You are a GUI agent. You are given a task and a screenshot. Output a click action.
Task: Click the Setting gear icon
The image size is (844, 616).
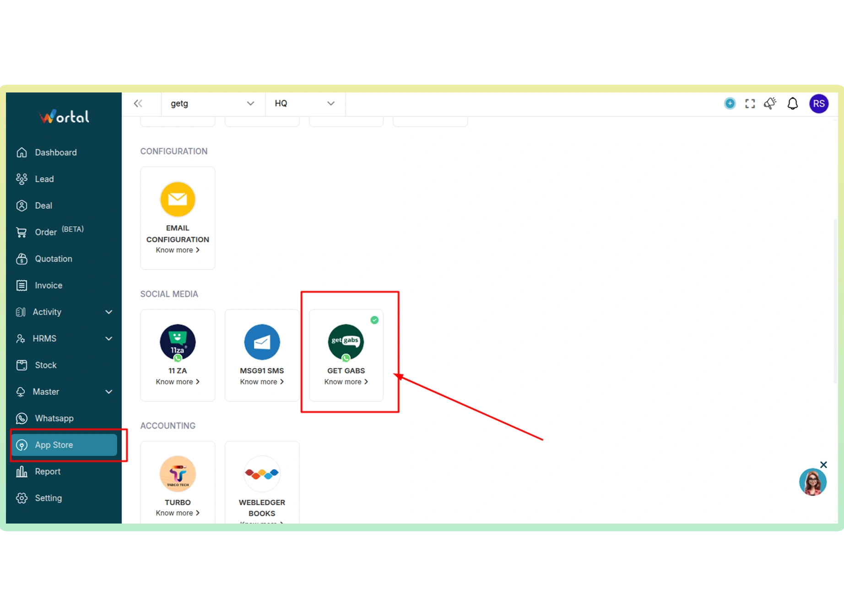tap(22, 497)
